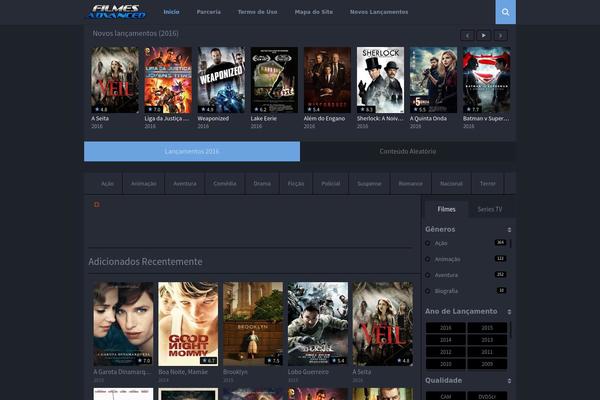Filter by year 2010
Viewport: 600px width, 400px height.
pos(446,364)
